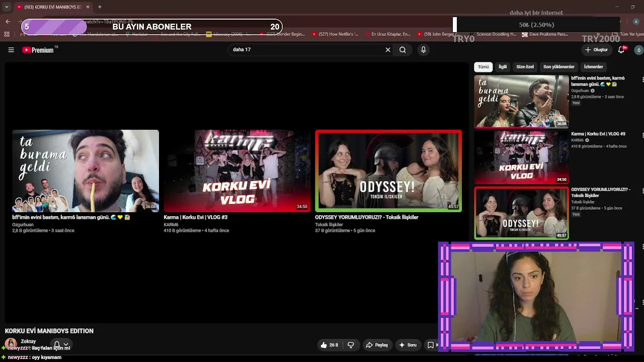Start voice search with the microphone
This screenshot has width=644, height=362.
[x=423, y=50]
